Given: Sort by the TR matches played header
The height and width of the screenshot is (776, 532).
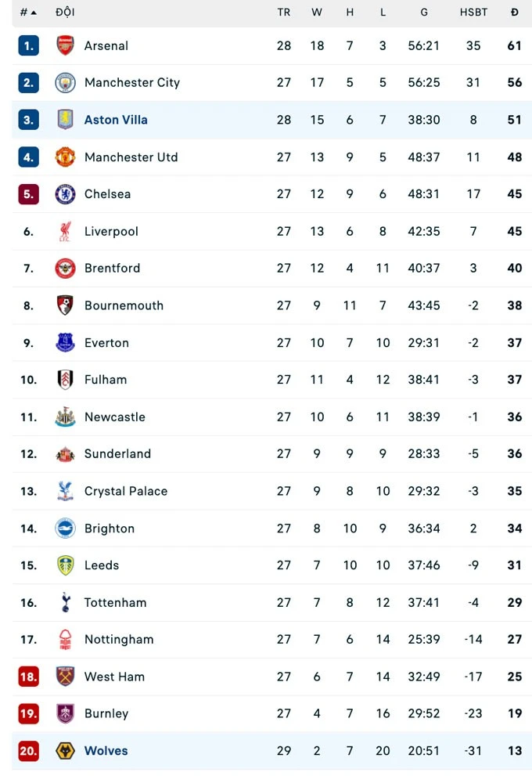Looking at the screenshot, I should point(283,13).
